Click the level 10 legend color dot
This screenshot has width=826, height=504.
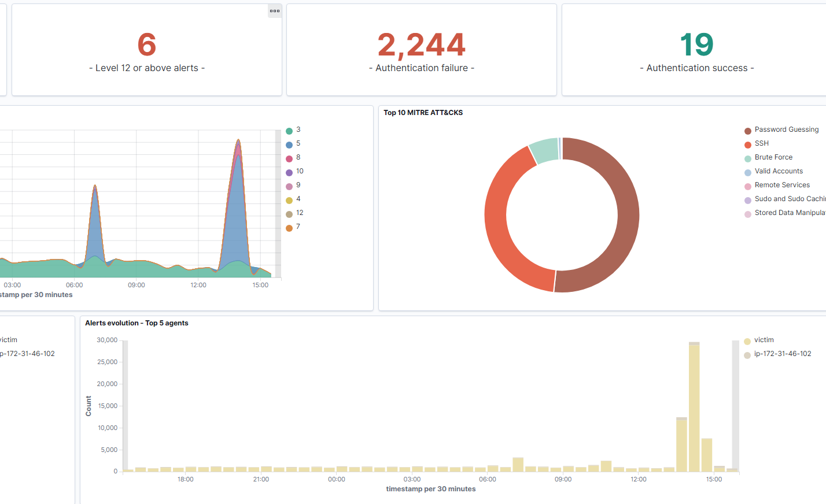289,172
